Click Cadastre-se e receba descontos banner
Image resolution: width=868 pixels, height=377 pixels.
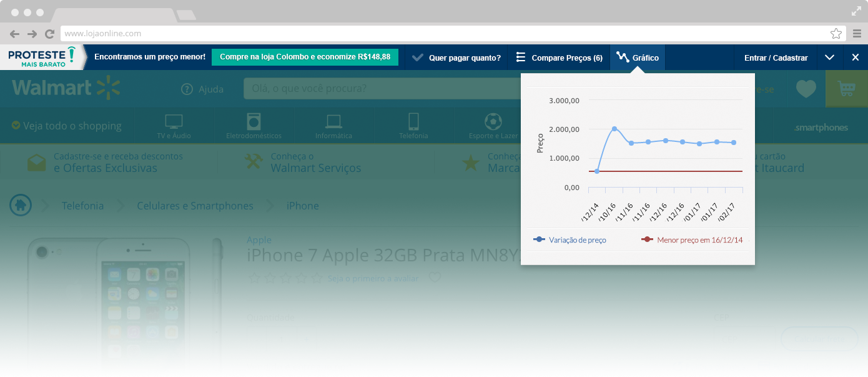point(105,163)
